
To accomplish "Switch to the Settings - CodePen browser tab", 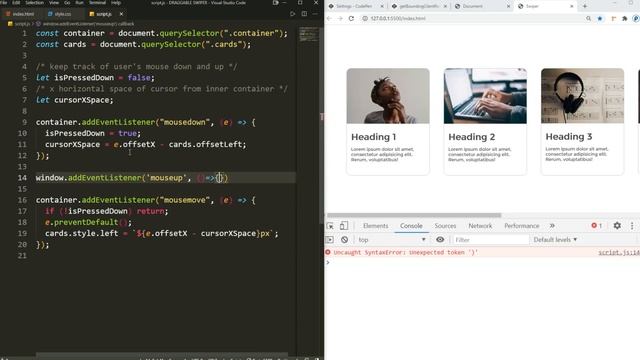I will [353, 6].
